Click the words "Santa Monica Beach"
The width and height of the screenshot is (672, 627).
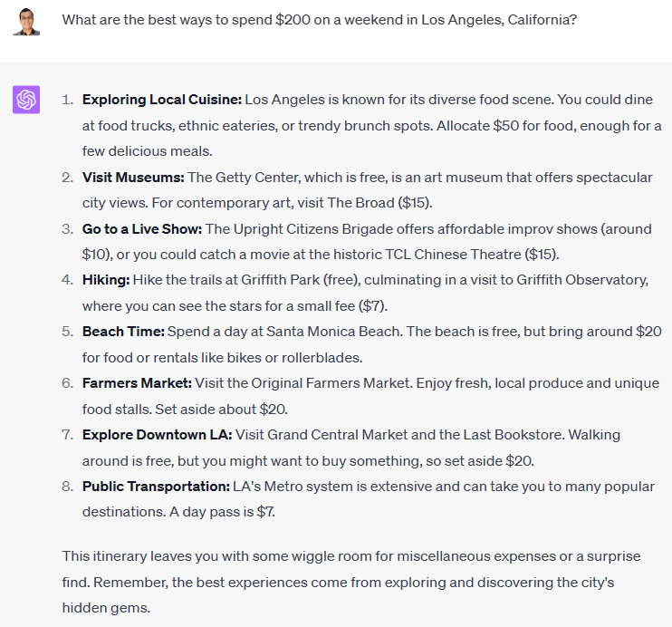332,332
